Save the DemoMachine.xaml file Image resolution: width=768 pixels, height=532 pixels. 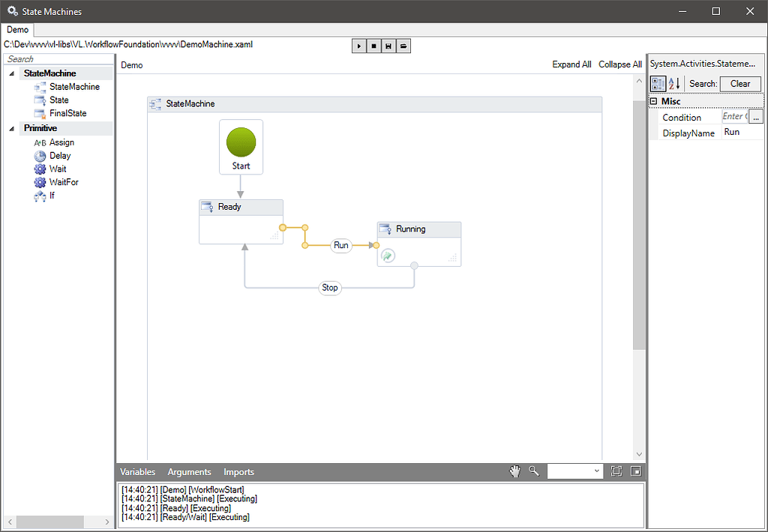point(388,46)
